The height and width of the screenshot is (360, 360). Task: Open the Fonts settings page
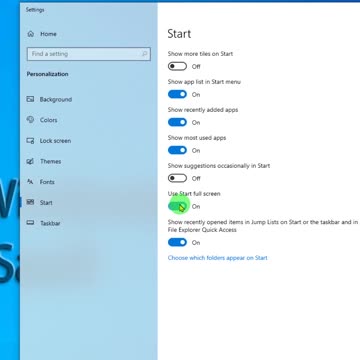[47, 182]
